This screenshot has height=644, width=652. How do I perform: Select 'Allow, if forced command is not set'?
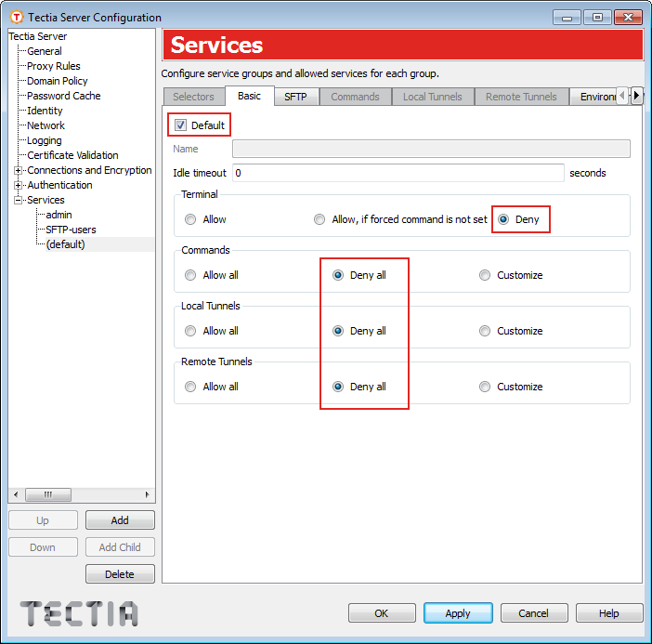pyautogui.click(x=319, y=219)
